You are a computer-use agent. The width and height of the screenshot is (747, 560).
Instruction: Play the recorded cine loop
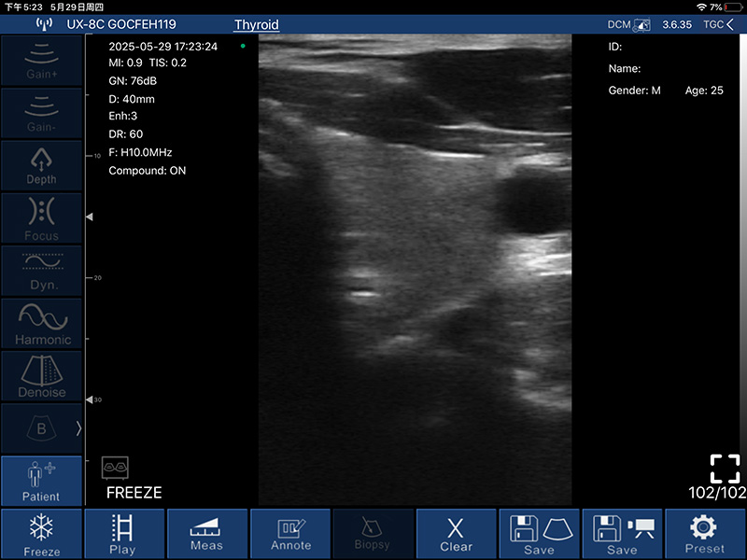123,534
